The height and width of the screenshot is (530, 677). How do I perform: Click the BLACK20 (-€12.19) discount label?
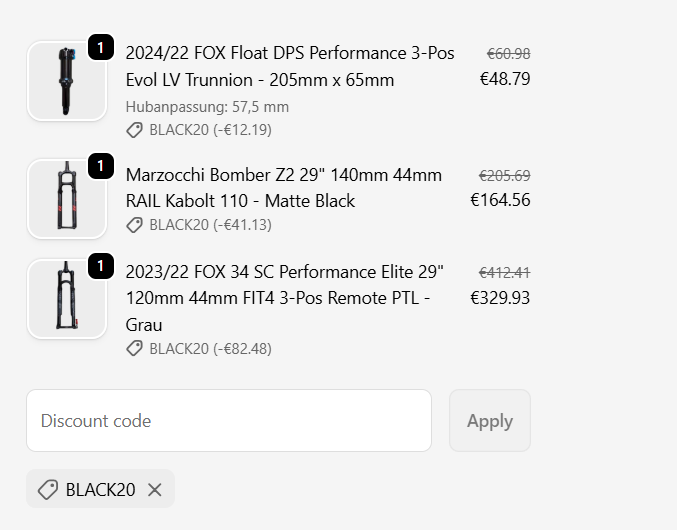210,130
